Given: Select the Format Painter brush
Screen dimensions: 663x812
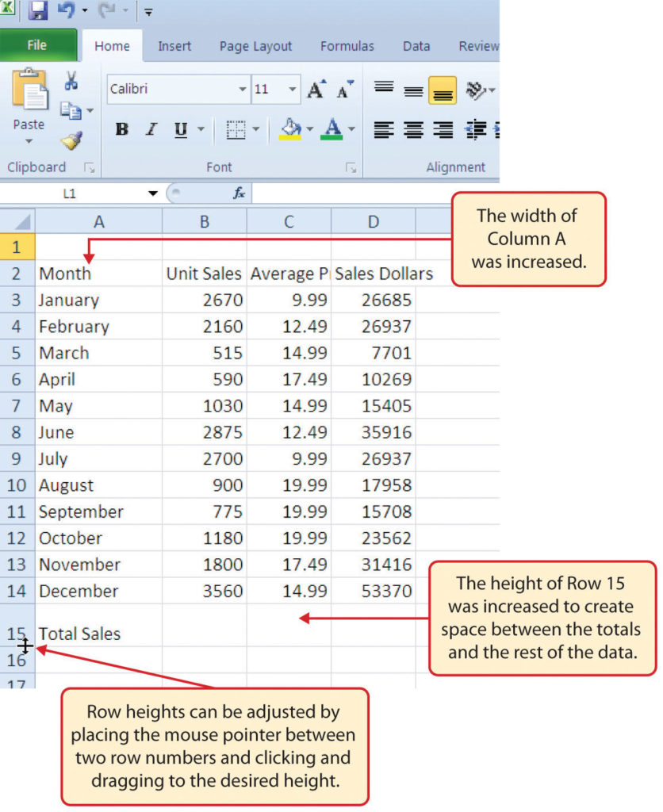Looking at the screenshot, I should 71,140.
